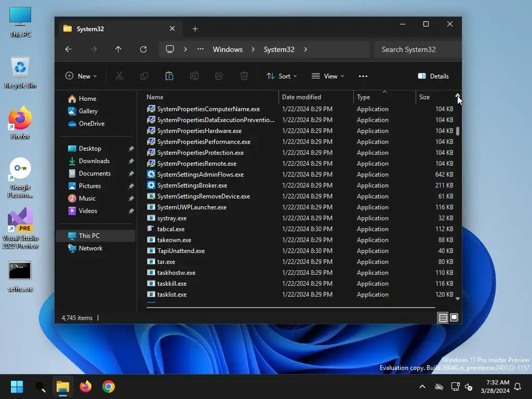Click the Search System32 field
This screenshot has width=532, height=399.
click(417, 49)
